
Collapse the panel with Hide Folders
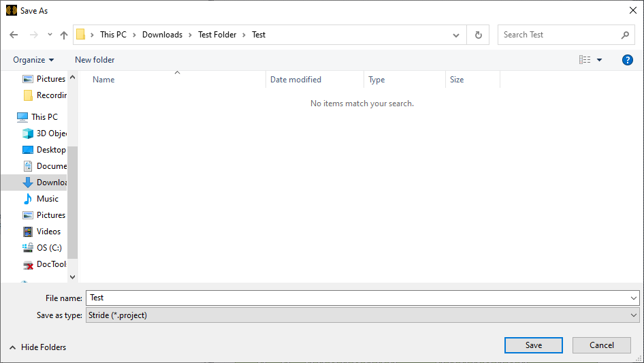pos(37,347)
